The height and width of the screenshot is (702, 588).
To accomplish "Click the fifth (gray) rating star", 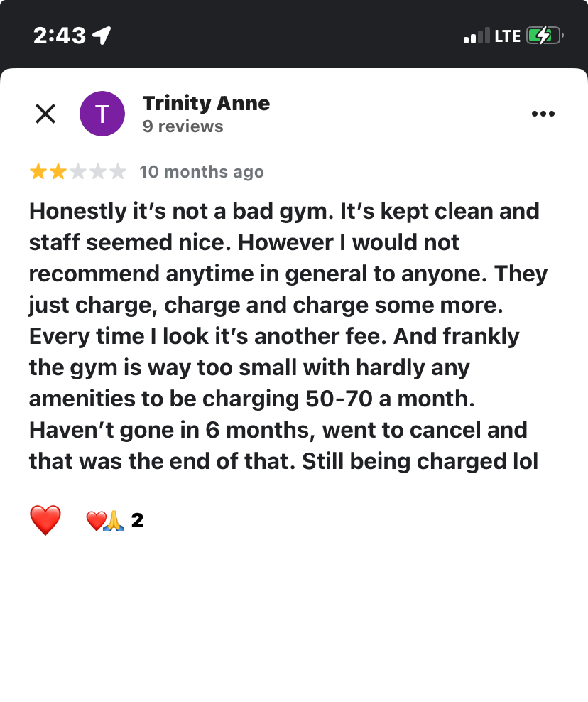I will (117, 172).
